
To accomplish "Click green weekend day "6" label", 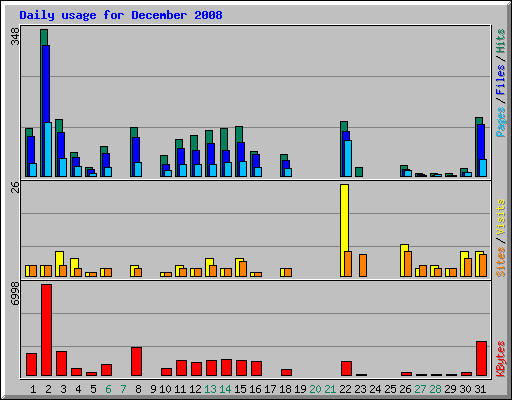I will (108, 389).
